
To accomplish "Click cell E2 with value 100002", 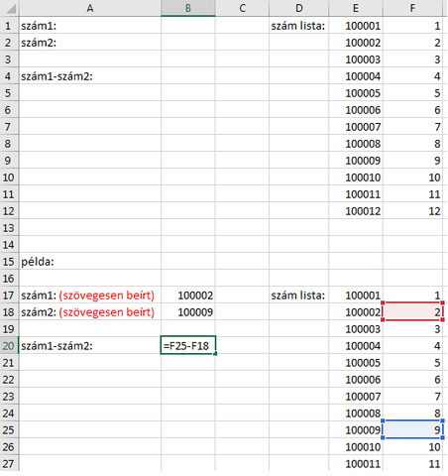I will tap(356, 43).
